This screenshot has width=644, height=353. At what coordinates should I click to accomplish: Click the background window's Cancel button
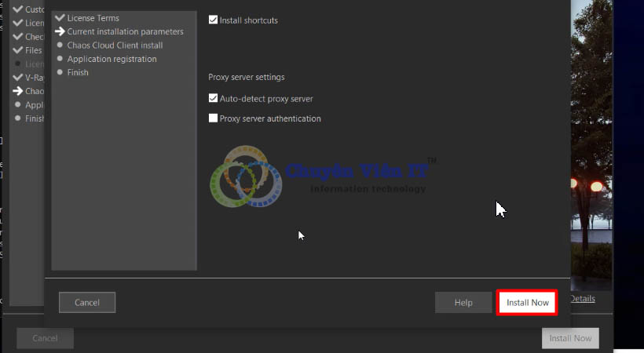(x=45, y=338)
